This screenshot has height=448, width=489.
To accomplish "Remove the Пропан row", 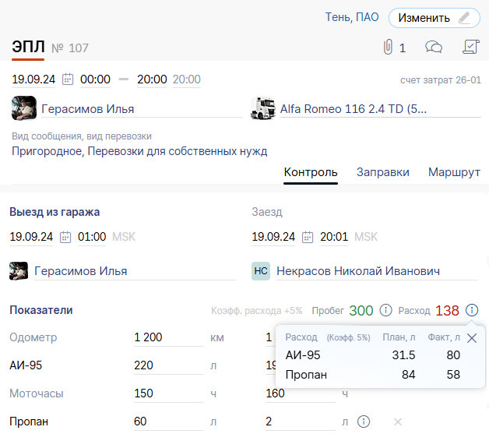I will click(x=397, y=422).
